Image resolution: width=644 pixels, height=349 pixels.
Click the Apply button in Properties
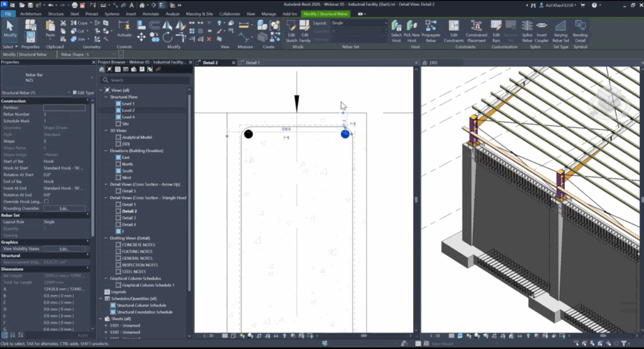click(82, 335)
